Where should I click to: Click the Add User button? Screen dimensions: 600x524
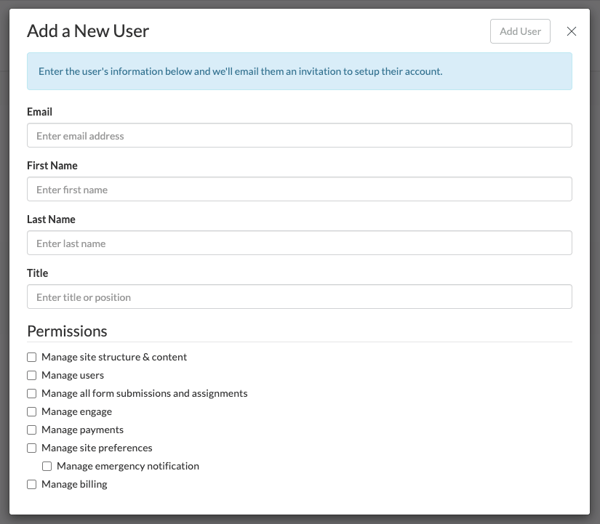tap(520, 31)
